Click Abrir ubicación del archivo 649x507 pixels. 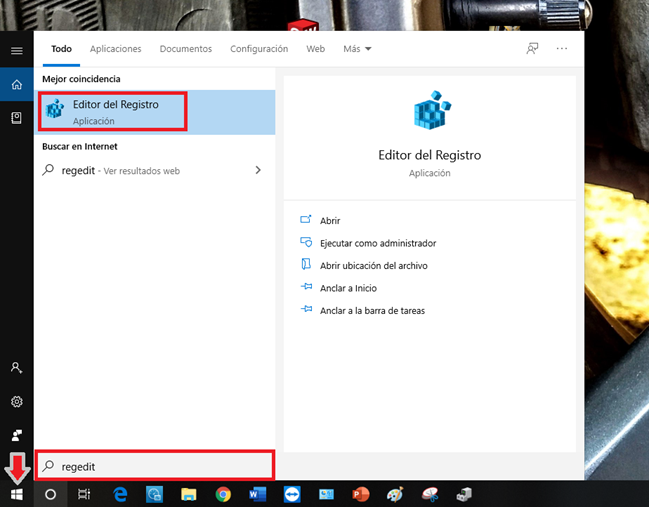click(373, 265)
